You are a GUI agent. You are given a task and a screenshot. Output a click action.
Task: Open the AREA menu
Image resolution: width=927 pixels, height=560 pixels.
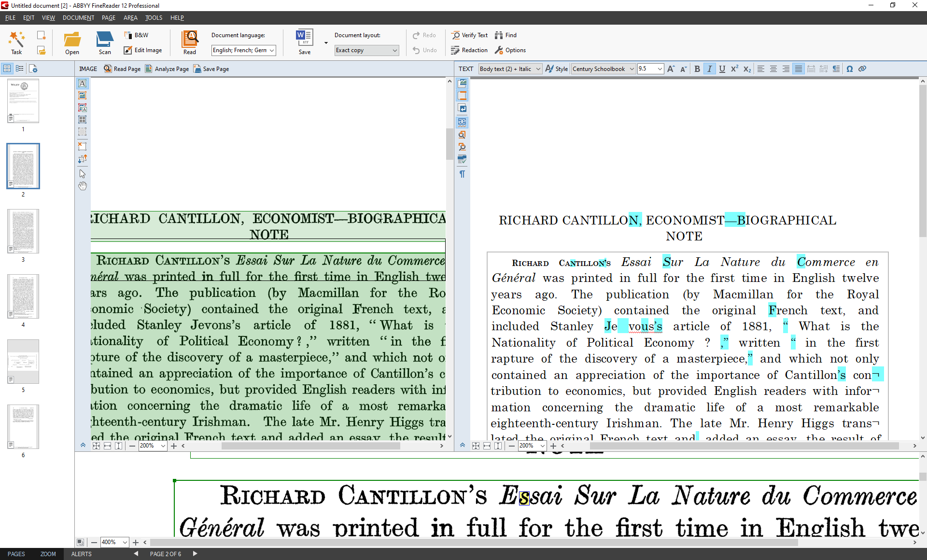130,18
